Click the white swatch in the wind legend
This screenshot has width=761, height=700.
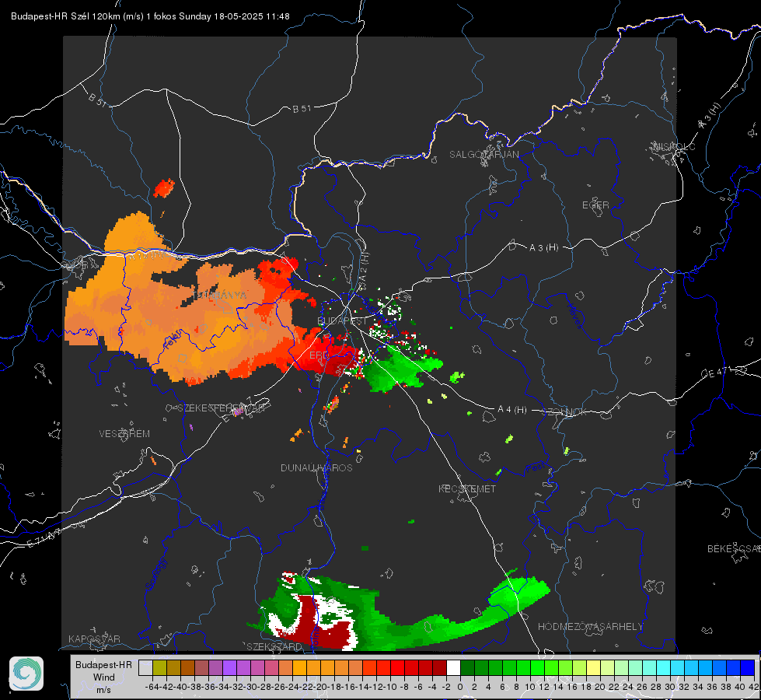tap(453, 667)
